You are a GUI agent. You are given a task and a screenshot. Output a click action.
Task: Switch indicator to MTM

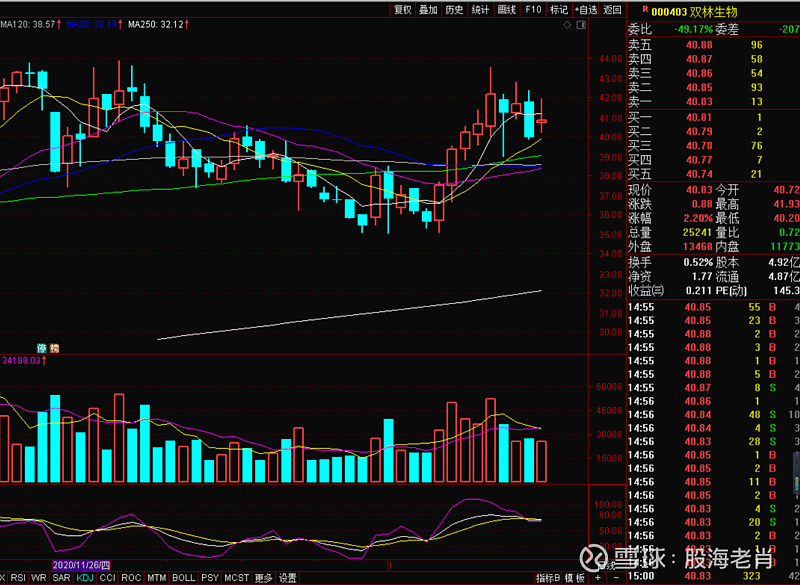tap(157, 578)
